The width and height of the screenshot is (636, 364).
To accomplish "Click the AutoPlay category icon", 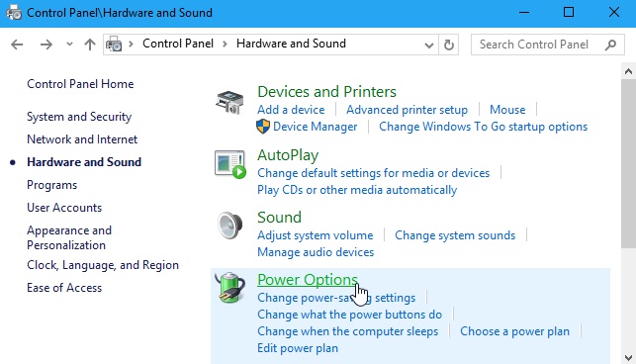I will pyautogui.click(x=230, y=164).
